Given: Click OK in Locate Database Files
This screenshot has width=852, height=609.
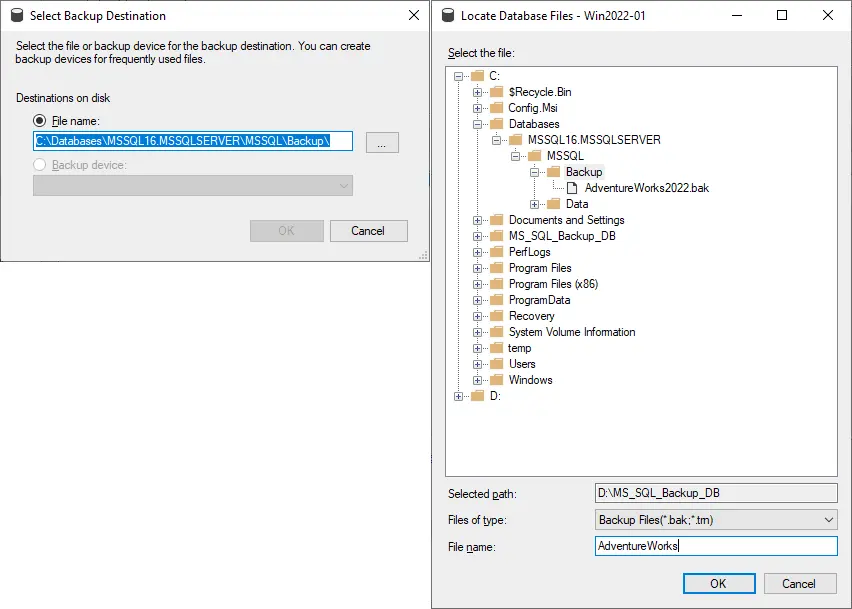Looking at the screenshot, I should click(719, 583).
